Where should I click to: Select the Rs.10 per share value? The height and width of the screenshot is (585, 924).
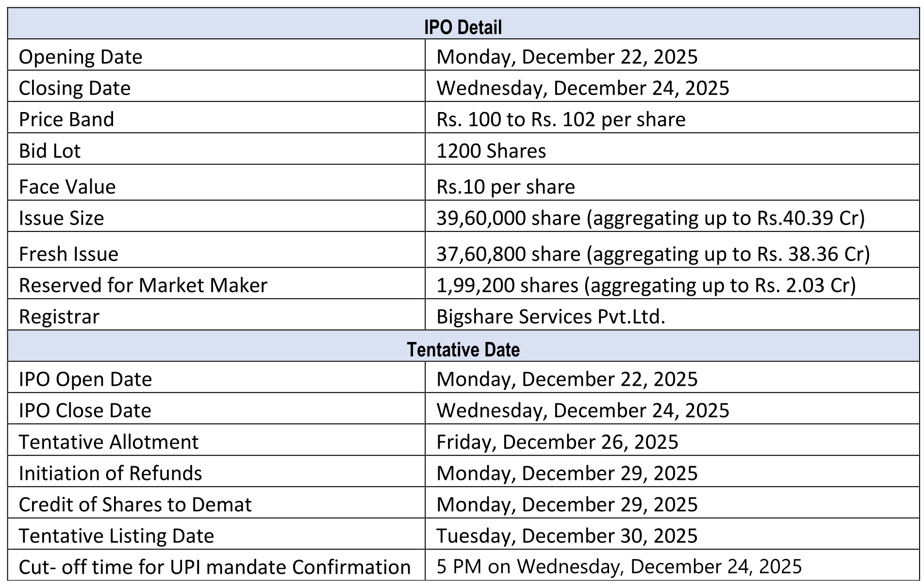coord(505,187)
